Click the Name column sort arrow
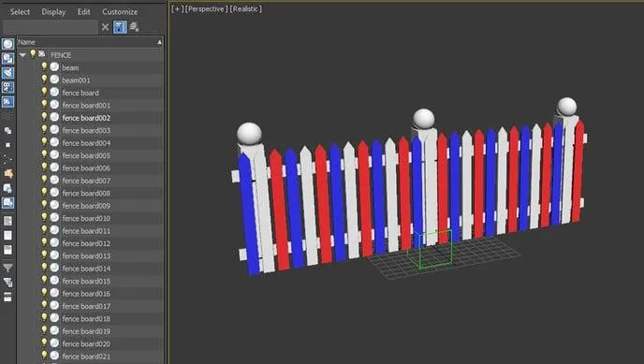Viewport: 644px width, 364px height. click(159, 42)
